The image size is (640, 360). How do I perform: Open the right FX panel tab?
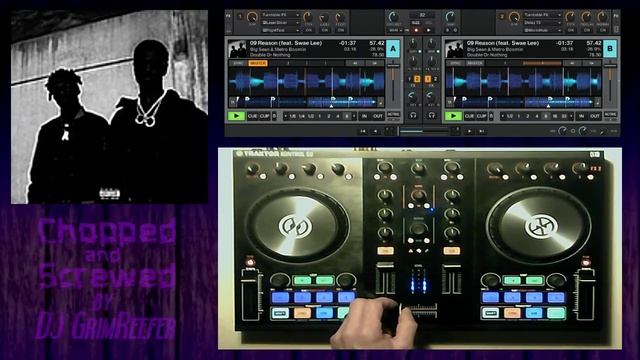click(616, 16)
